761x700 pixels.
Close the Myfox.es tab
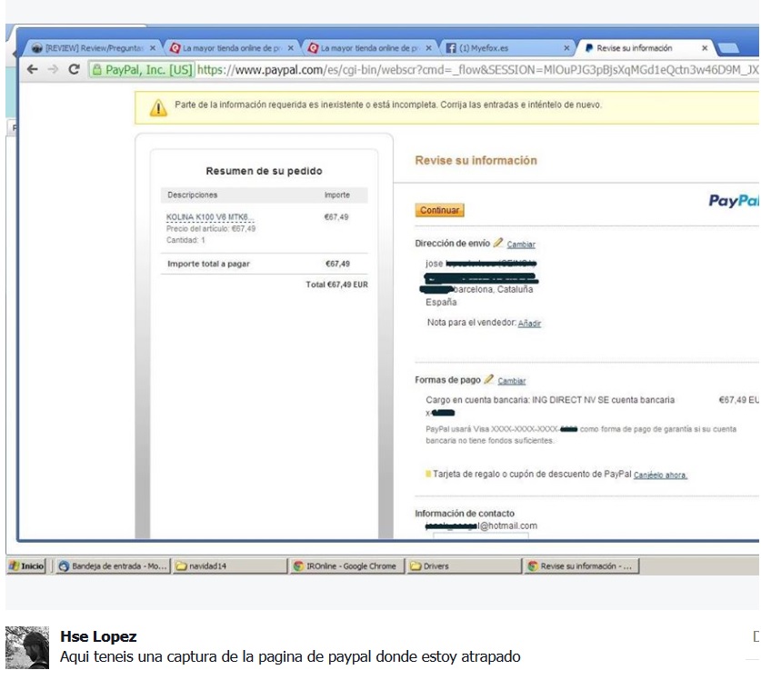tap(566, 48)
